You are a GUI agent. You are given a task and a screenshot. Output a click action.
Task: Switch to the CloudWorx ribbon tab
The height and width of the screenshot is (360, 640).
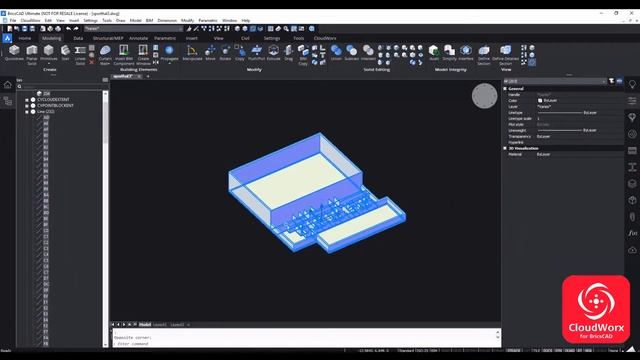coord(325,38)
